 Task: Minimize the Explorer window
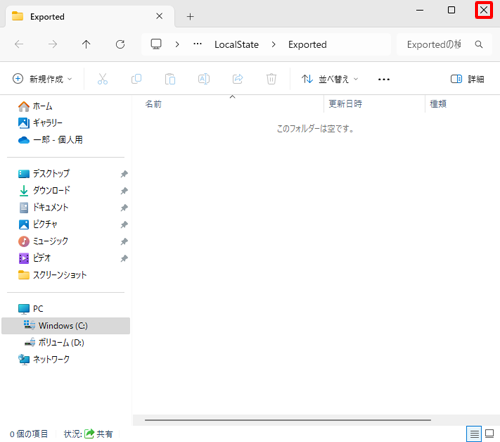(420, 10)
